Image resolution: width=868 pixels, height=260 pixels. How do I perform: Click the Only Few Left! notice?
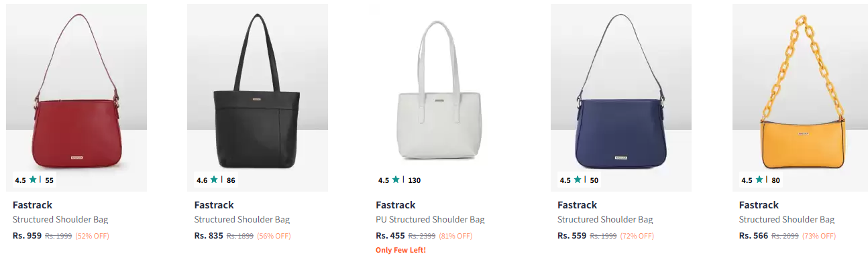click(x=400, y=251)
